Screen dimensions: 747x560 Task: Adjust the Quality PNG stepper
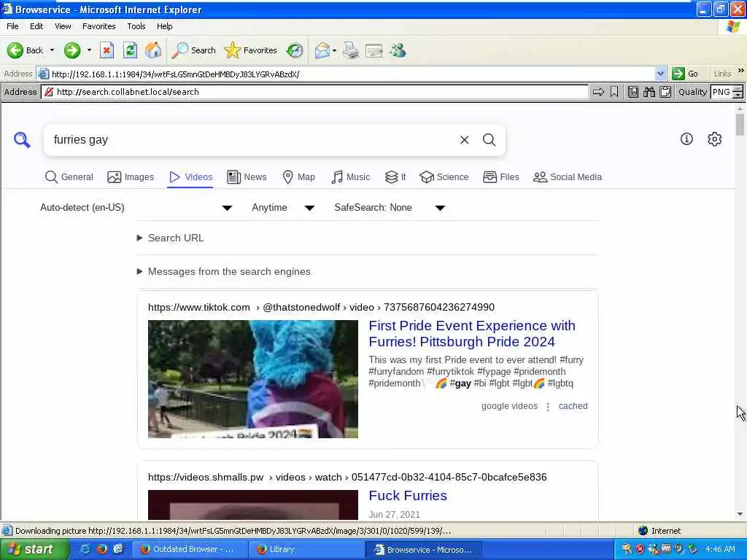(x=738, y=92)
